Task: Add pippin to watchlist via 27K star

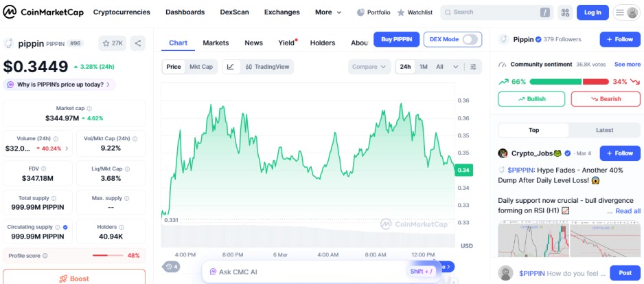Action: pos(113,43)
